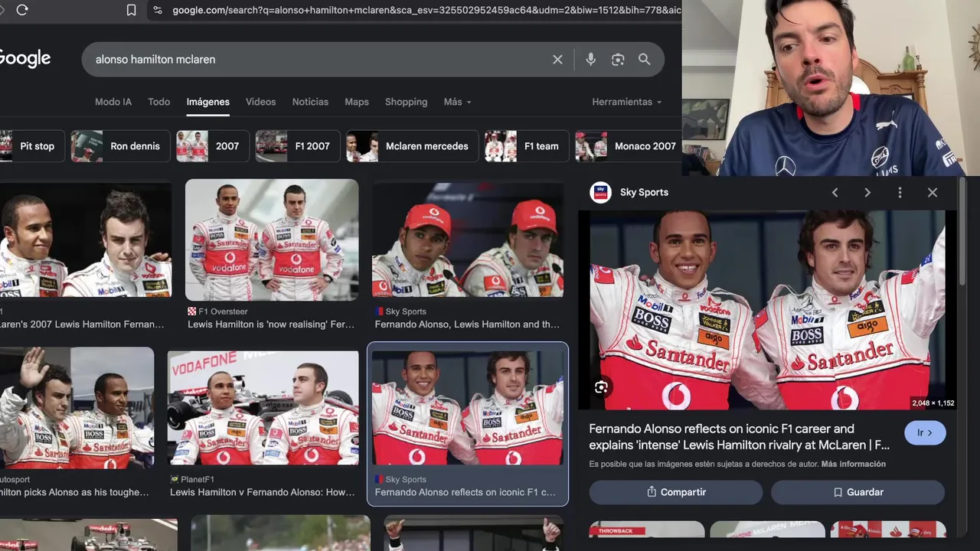Bookmark this page via address bar icon
The width and height of the screenshot is (980, 551).
pos(131,10)
